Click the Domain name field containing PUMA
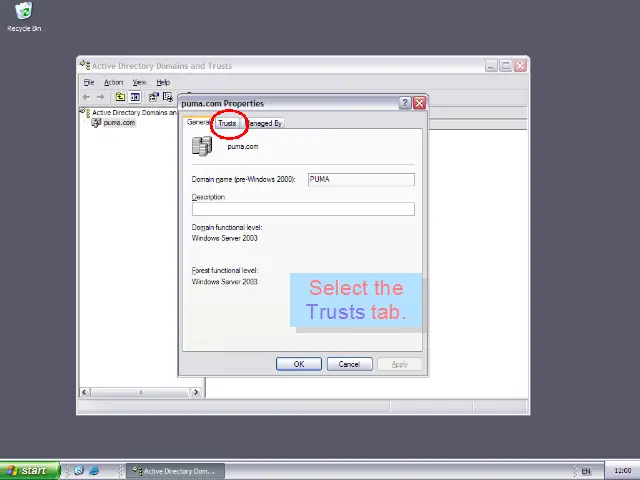 pos(361,180)
